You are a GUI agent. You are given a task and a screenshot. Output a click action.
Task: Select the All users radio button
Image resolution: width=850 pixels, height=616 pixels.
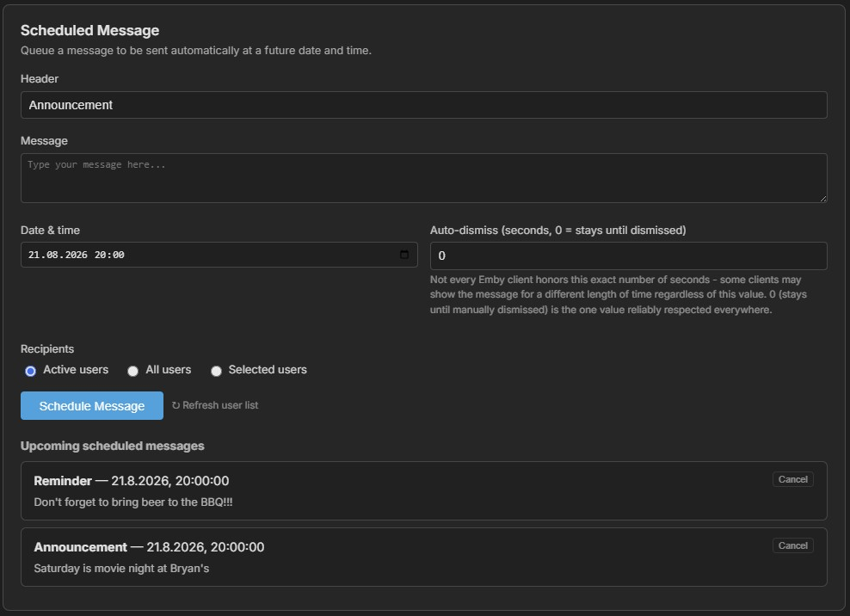click(x=132, y=371)
